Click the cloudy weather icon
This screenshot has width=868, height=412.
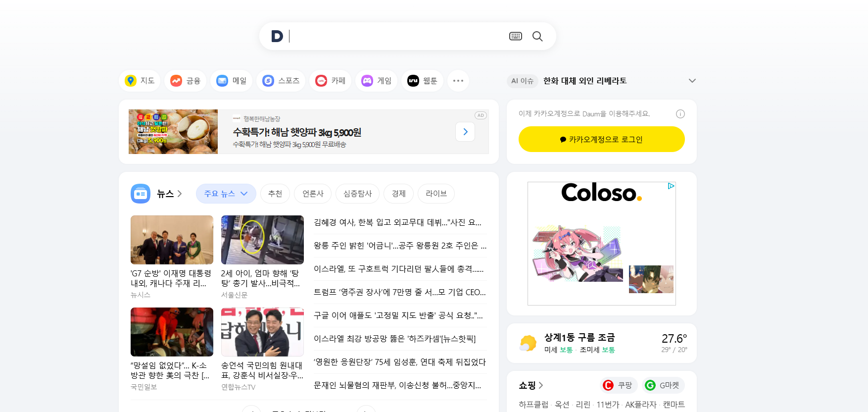[x=528, y=343]
